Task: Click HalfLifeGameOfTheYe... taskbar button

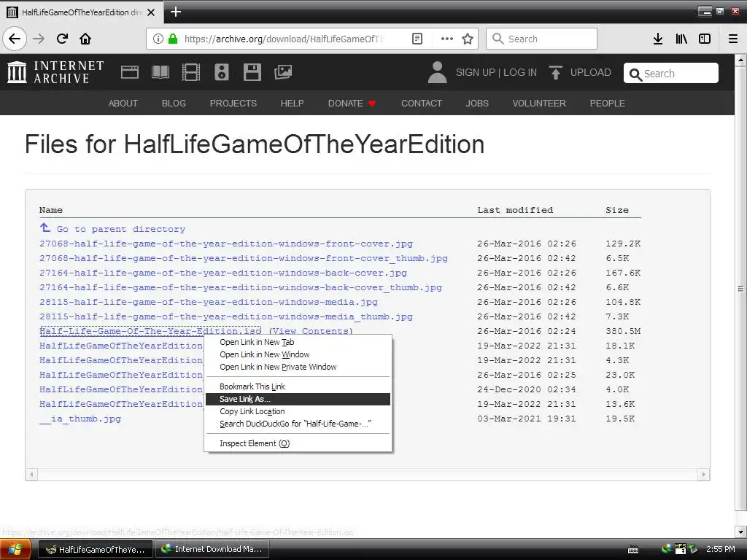Action: click(96, 549)
